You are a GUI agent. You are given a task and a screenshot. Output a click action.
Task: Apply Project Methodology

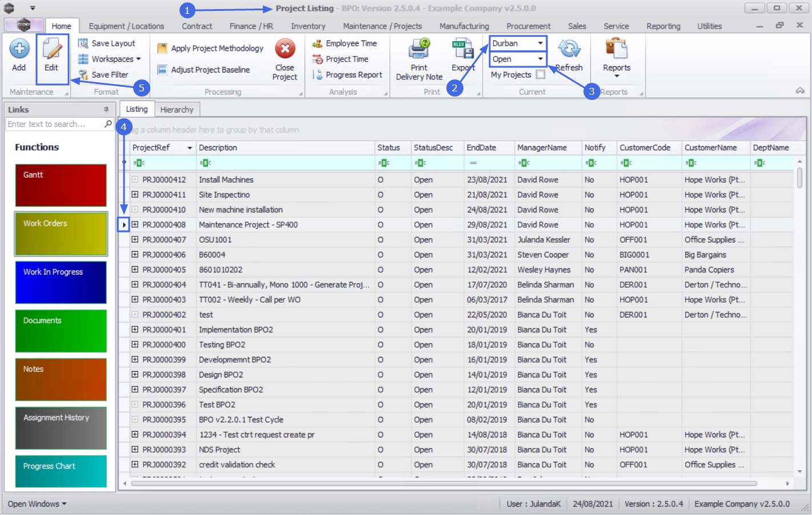click(x=210, y=49)
